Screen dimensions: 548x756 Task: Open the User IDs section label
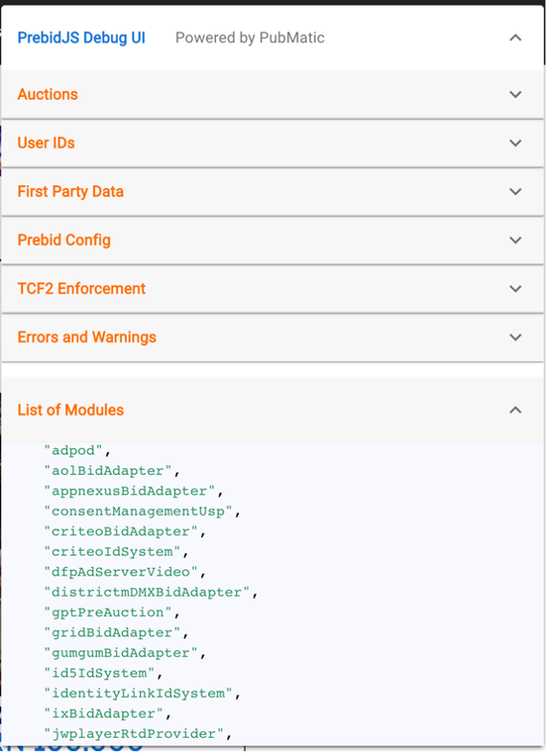46,143
